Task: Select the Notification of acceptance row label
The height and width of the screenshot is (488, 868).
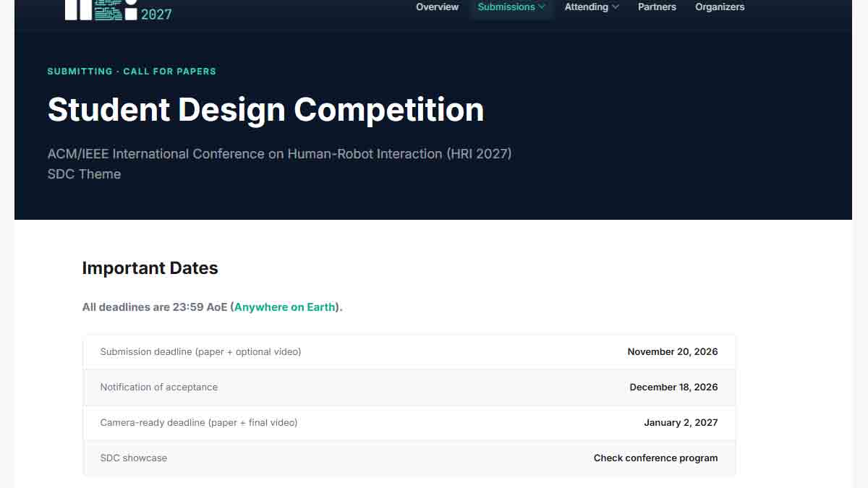Action: (159, 388)
